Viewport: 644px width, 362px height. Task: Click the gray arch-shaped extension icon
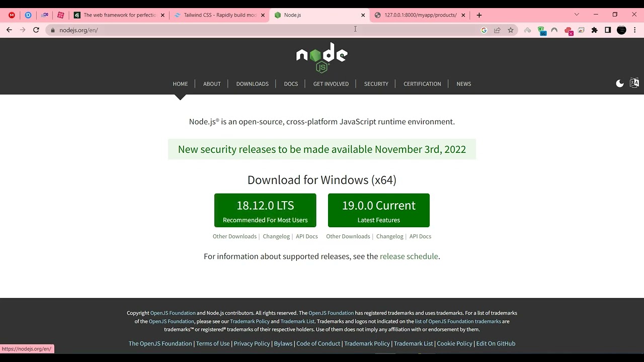point(554,30)
